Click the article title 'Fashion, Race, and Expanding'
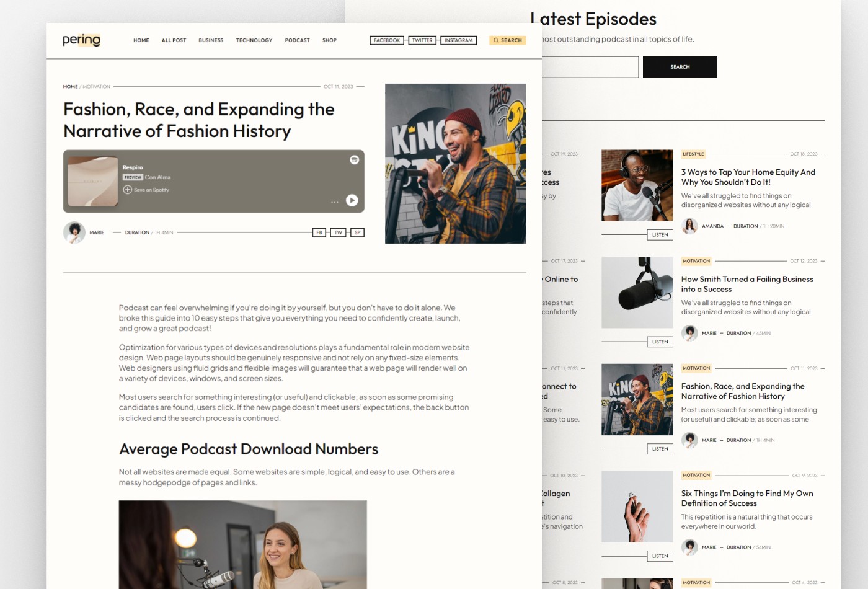This screenshot has width=868, height=589. pos(198,120)
